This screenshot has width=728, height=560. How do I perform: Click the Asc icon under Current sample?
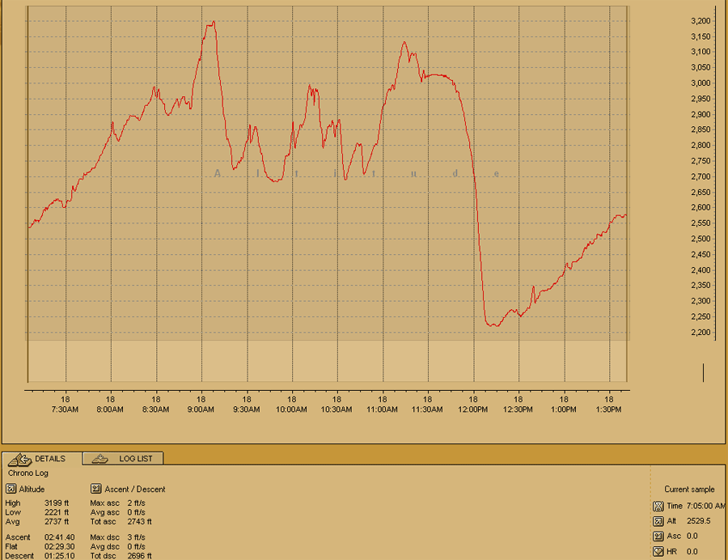click(658, 536)
